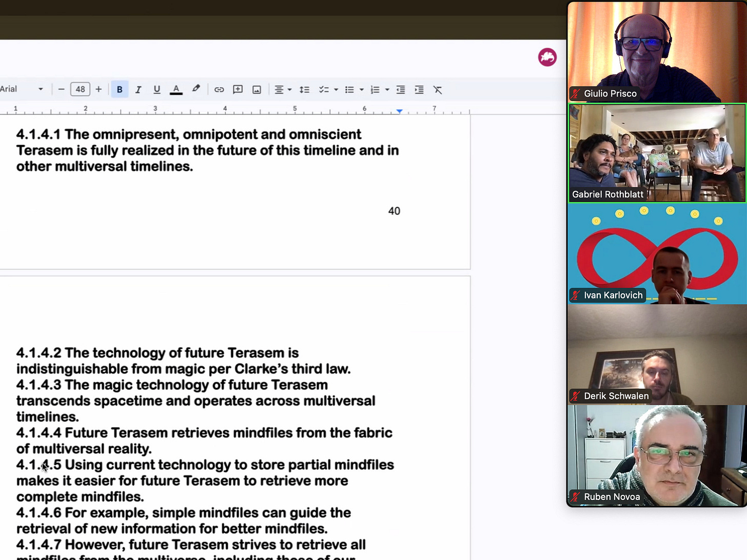Apply bulleted list

click(349, 89)
